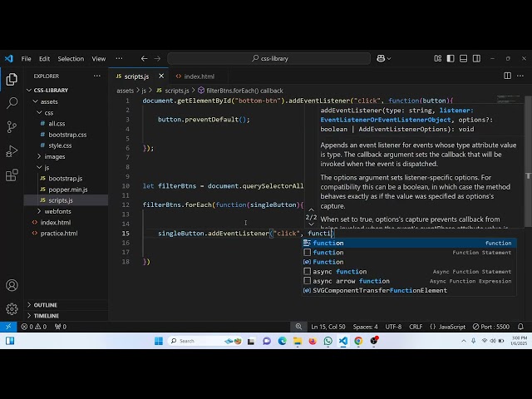Open the Run and Debug view
The height and width of the screenshot is (399, 532).
(12, 151)
